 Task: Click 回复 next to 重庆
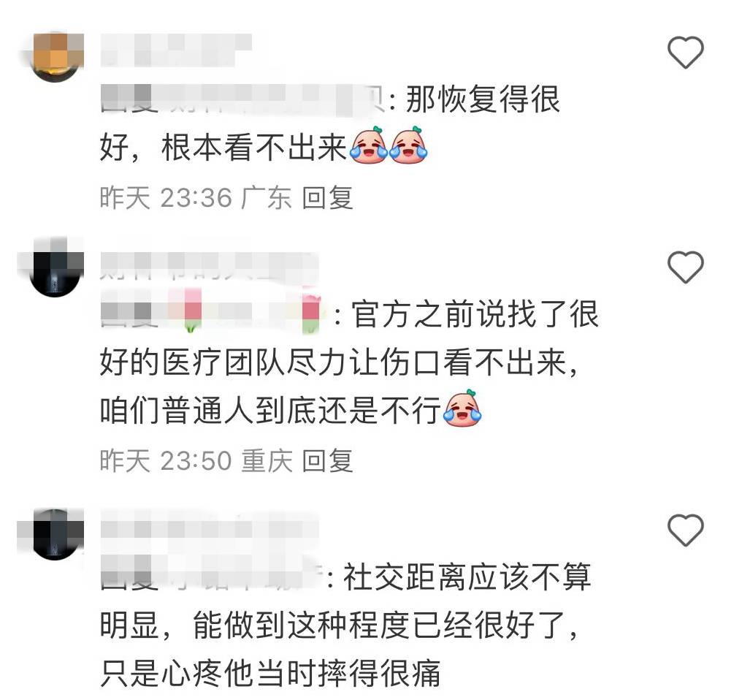point(327,460)
